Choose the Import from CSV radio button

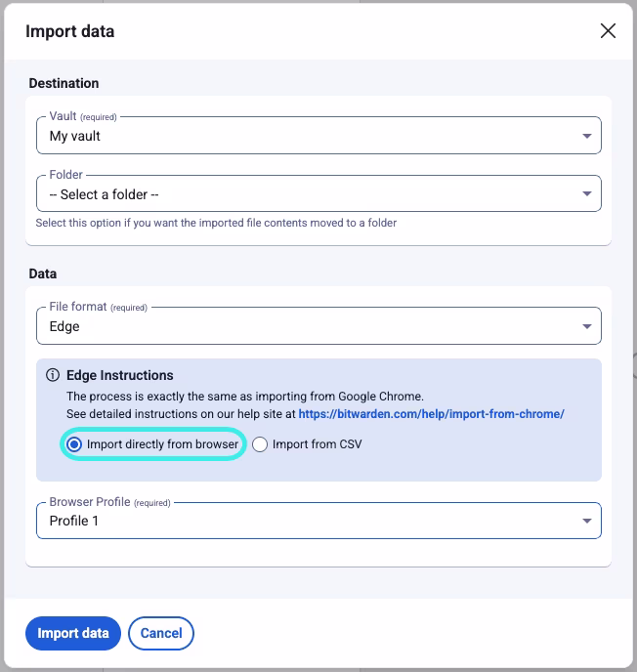pos(260,444)
